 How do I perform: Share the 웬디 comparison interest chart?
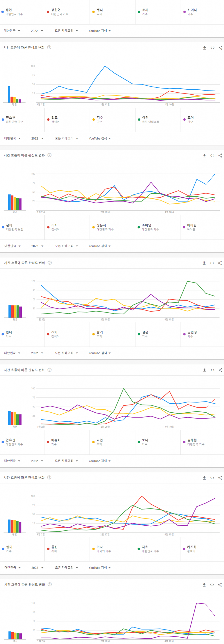click(x=220, y=585)
